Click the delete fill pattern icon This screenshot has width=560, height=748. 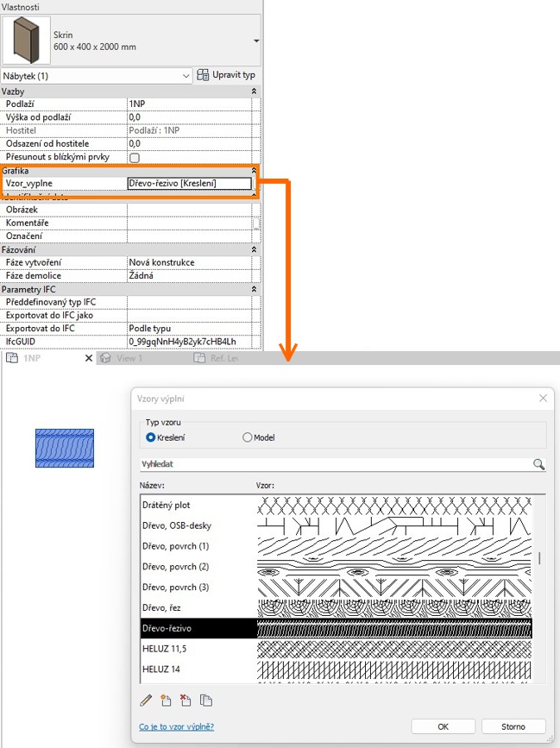tap(186, 700)
